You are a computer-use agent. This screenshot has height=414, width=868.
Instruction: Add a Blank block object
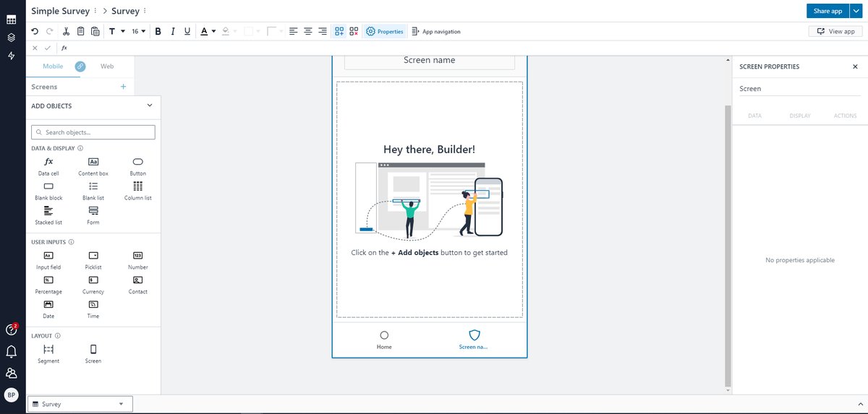pos(48,191)
